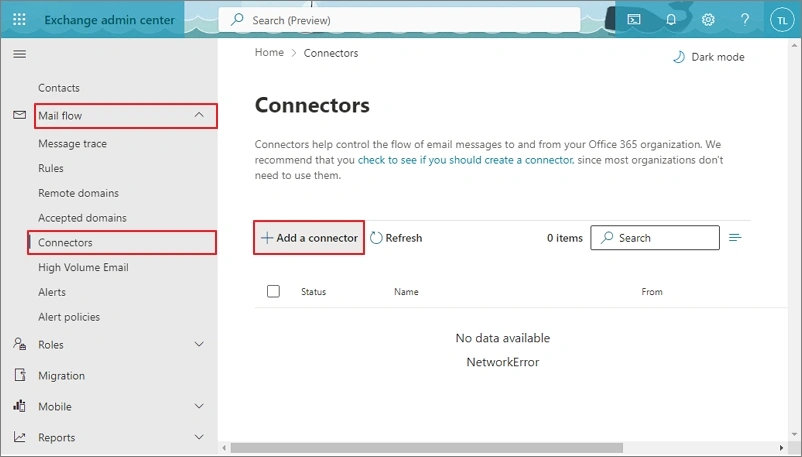The width and height of the screenshot is (802, 457).
Task: Open Contacts in the sidebar
Action: click(x=59, y=88)
